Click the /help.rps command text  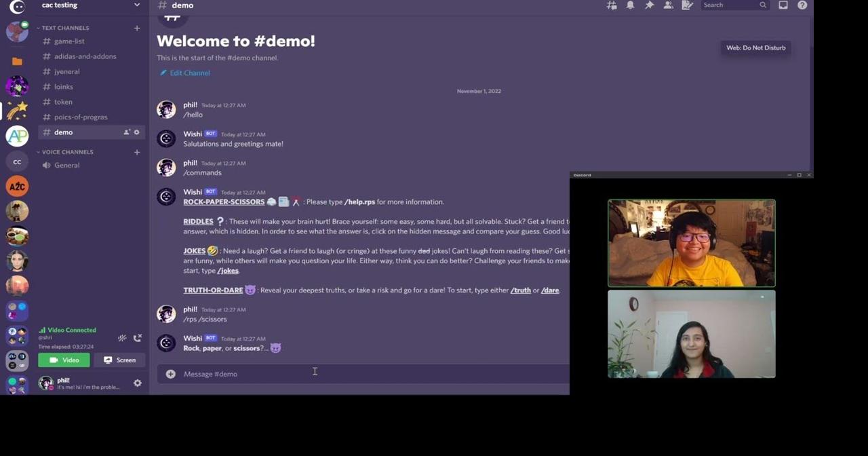(x=359, y=202)
